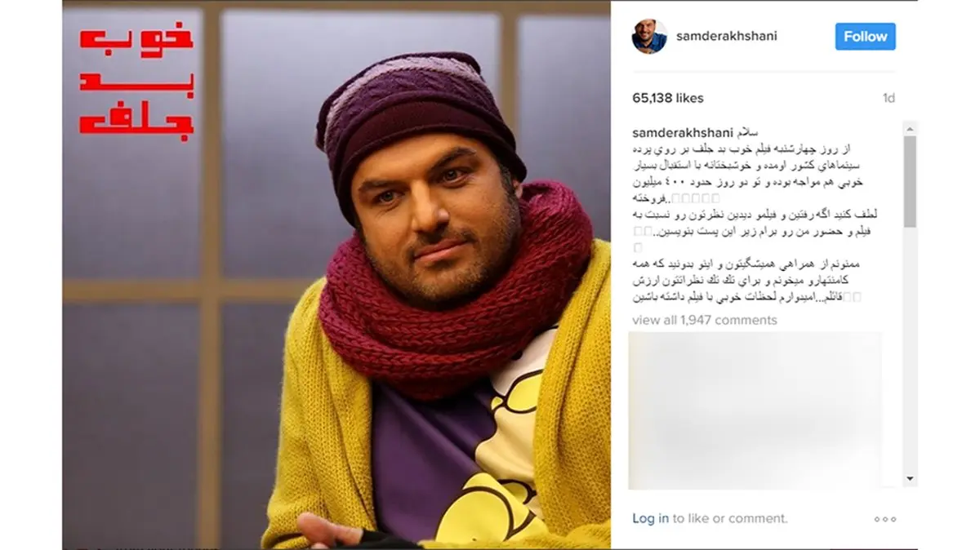The height and width of the screenshot is (550, 980).
Task: Open the three-dot more options menu
Action: [884, 519]
